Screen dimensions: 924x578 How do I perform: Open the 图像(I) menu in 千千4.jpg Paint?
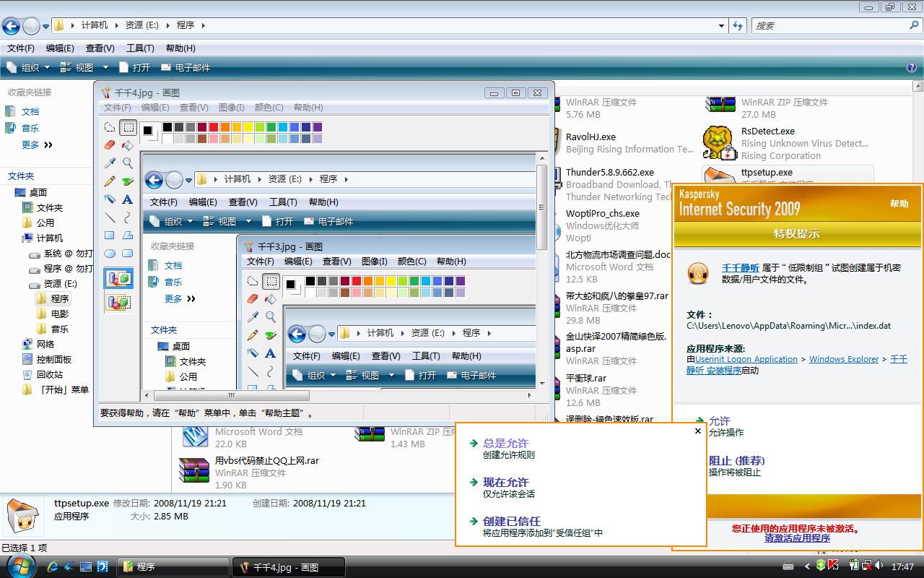(231, 107)
